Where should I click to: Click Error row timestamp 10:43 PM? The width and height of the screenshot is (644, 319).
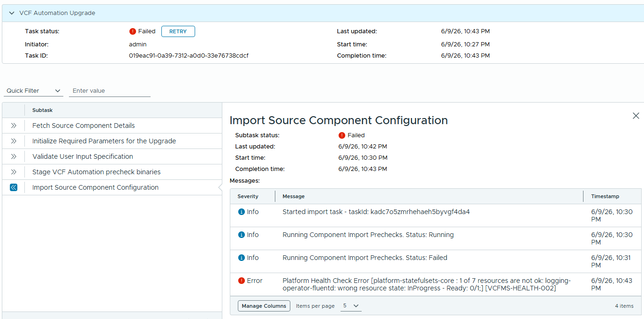coord(612,284)
